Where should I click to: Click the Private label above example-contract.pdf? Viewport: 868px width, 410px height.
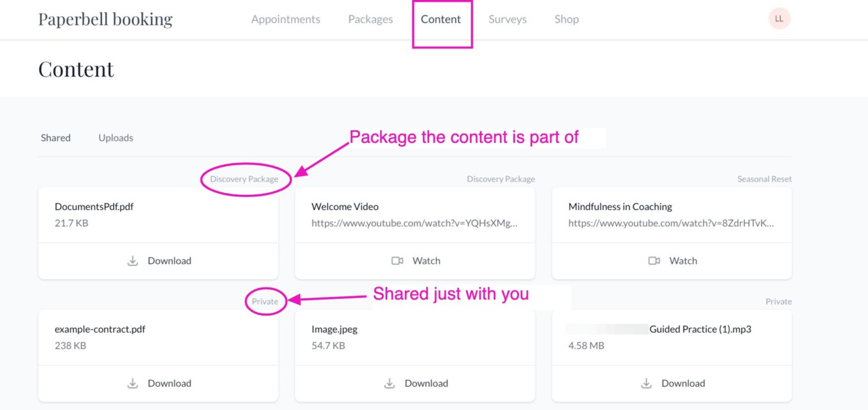tap(264, 301)
